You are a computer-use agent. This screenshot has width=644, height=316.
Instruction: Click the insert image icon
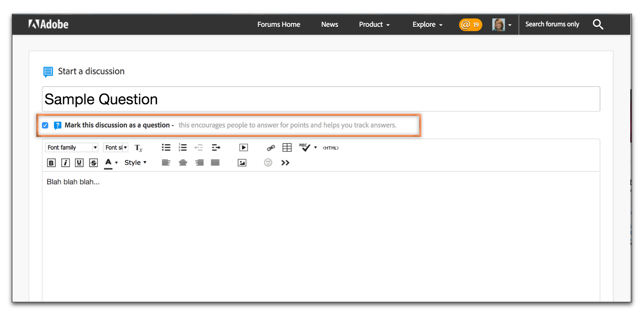pyautogui.click(x=242, y=163)
